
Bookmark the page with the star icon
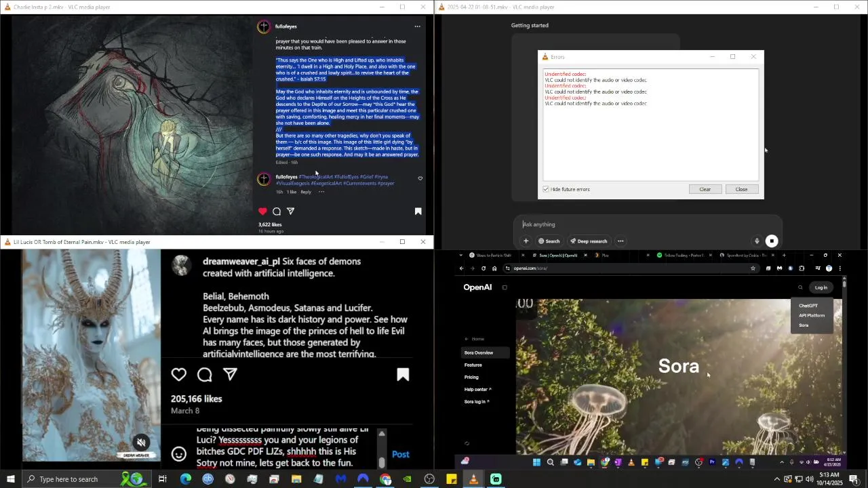coord(753,268)
